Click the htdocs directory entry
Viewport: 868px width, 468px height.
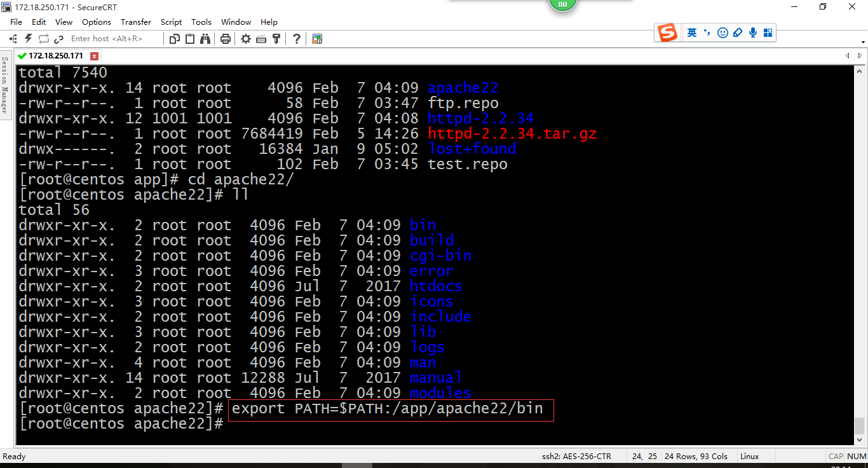point(436,286)
